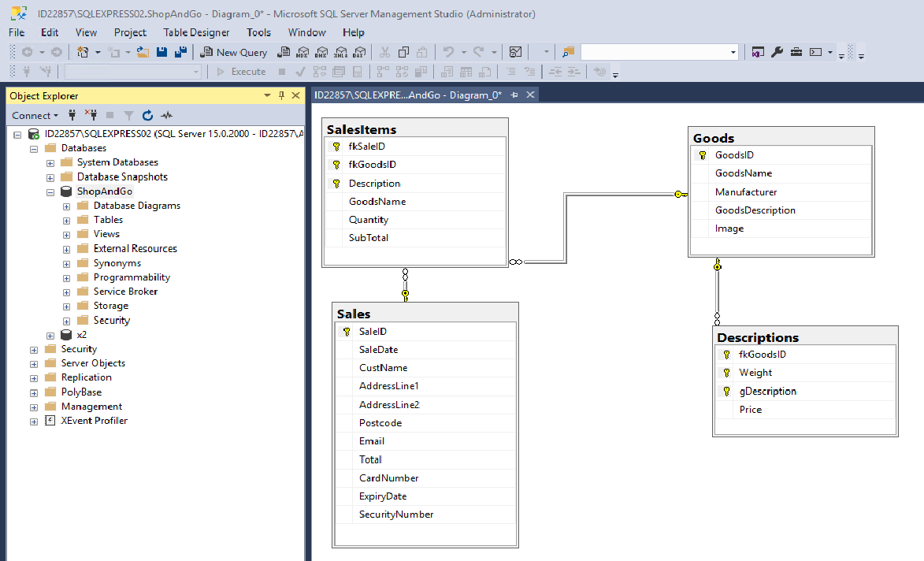Open the Connect dropdown in Object Explorer
924x561 pixels.
coord(35,115)
